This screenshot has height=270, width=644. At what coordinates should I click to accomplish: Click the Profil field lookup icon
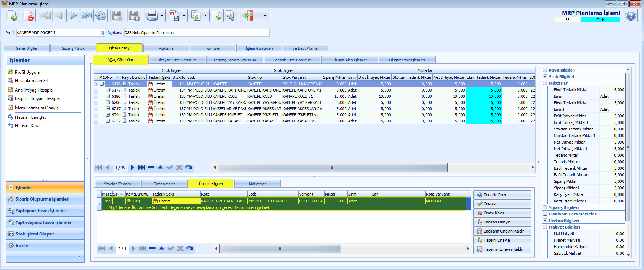pyautogui.click(x=102, y=33)
